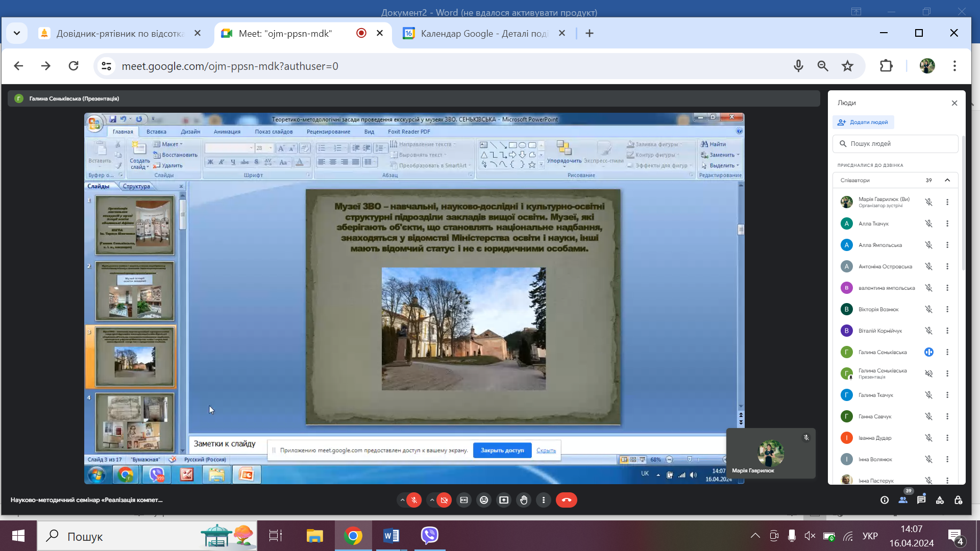Open the Activities icon
Image resolution: width=980 pixels, height=551 pixels.
click(940, 500)
